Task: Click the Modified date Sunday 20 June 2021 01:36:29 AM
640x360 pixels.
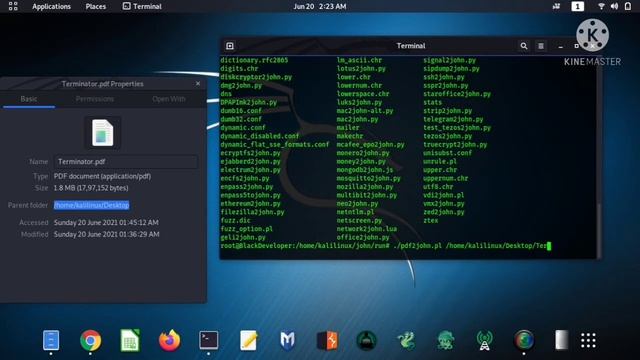Action: pos(107,234)
